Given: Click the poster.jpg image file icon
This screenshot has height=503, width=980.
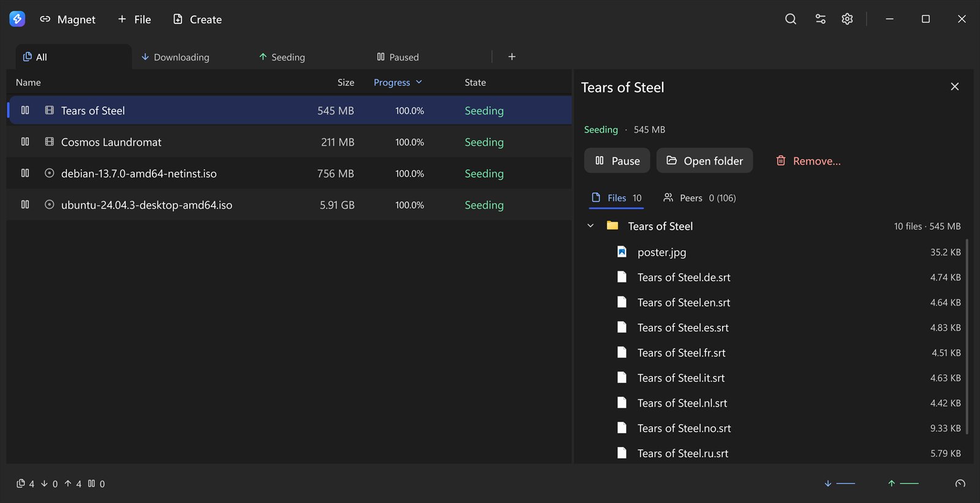Looking at the screenshot, I should point(622,252).
